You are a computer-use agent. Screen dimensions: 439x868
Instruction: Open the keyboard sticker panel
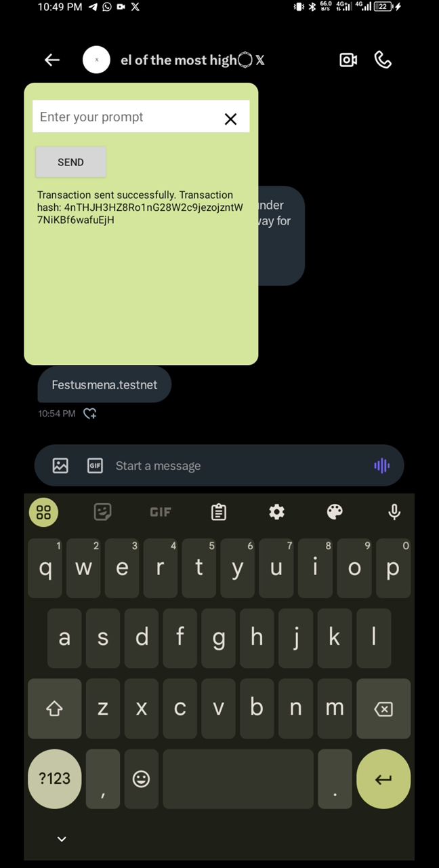pos(102,512)
